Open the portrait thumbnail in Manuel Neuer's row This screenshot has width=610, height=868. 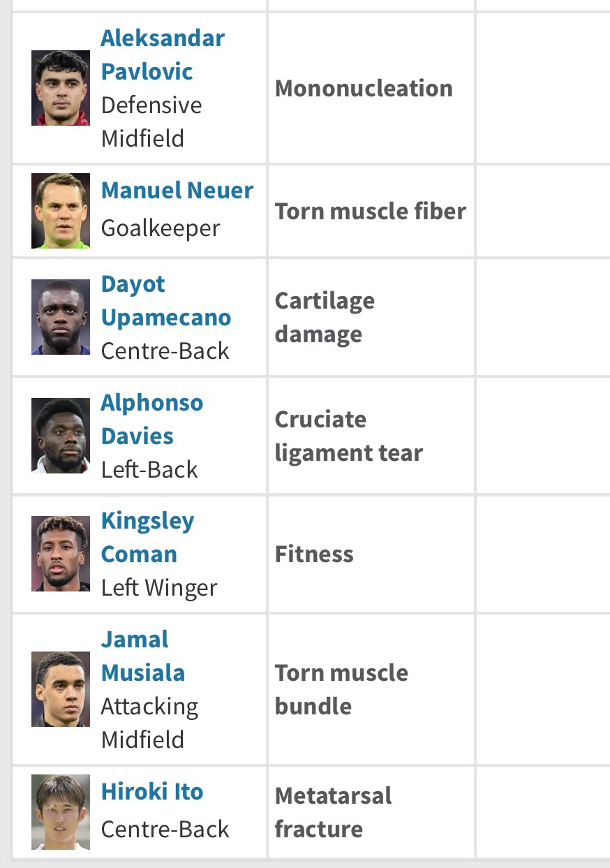tap(61, 211)
